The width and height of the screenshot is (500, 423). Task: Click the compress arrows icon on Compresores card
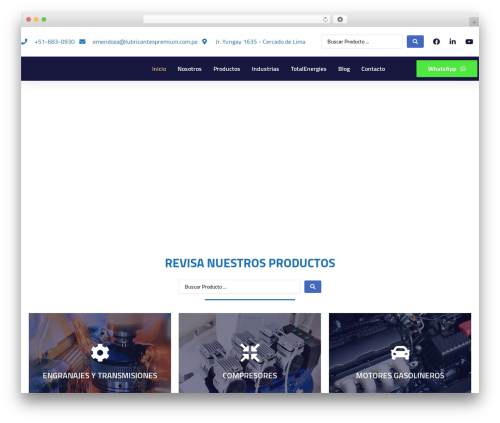(x=250, y=353)
